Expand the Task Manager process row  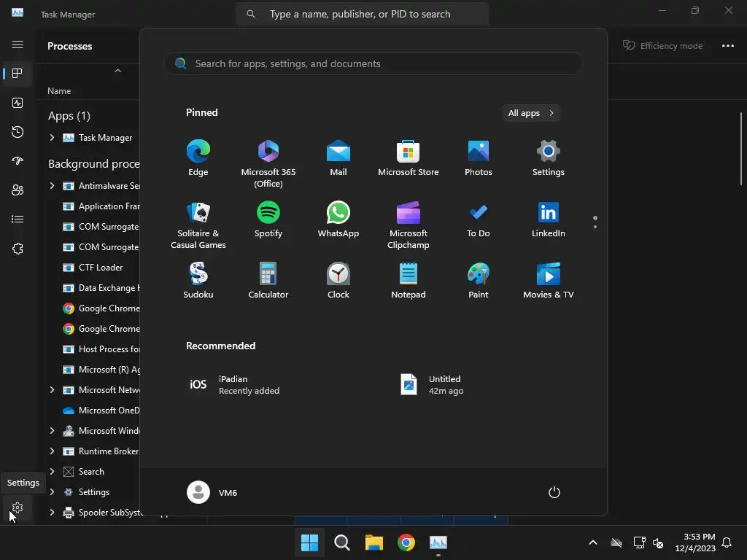(52, 138)
